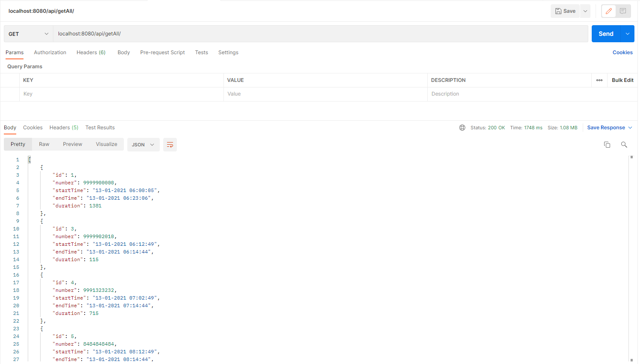Switch to Preview view mode
The width and height of the screenshot is (640, 364).
(x=73, y=144)
